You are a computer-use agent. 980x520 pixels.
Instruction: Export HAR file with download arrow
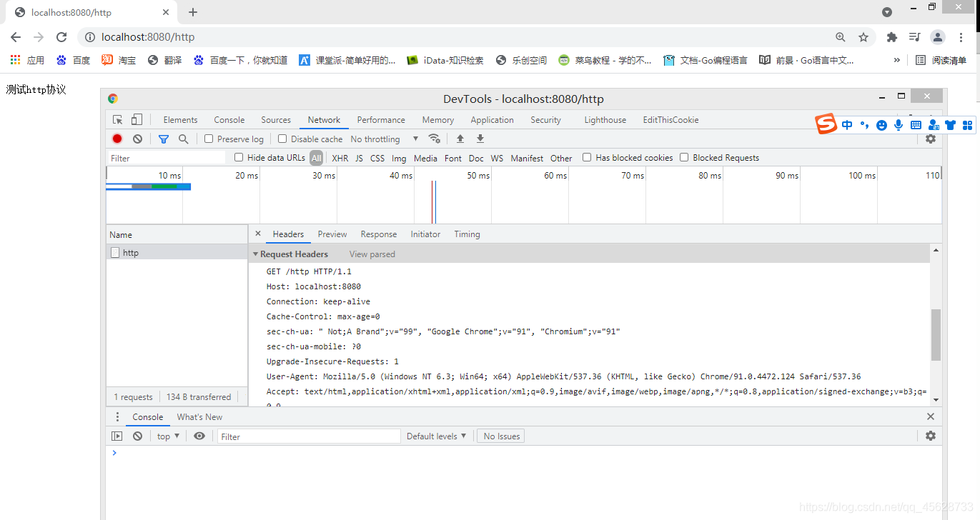pos(480,139)
